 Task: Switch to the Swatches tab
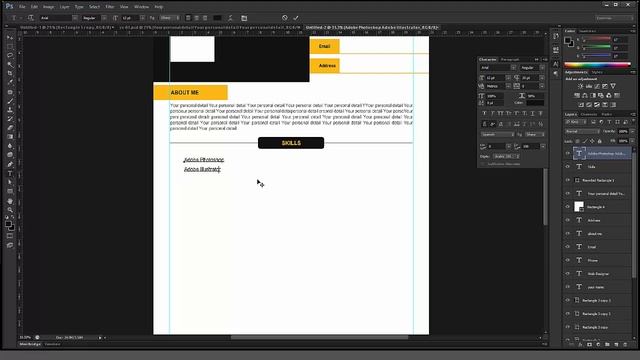coord(588,31)
